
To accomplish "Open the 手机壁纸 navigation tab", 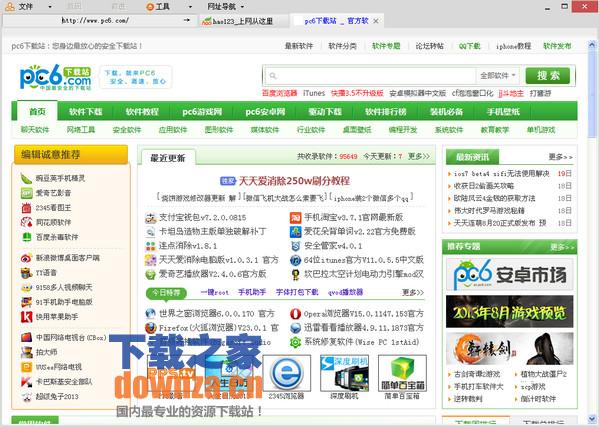I will [x=503, y=112].
